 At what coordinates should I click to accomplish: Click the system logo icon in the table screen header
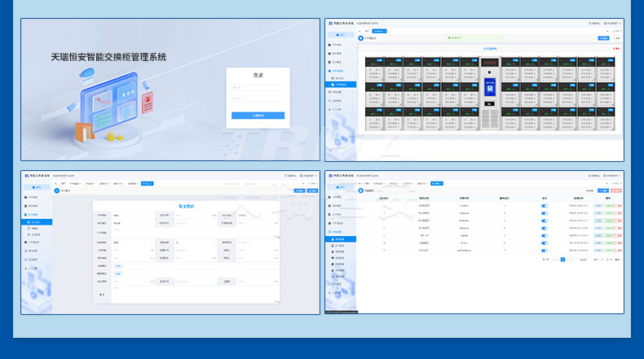pos(329,175)
